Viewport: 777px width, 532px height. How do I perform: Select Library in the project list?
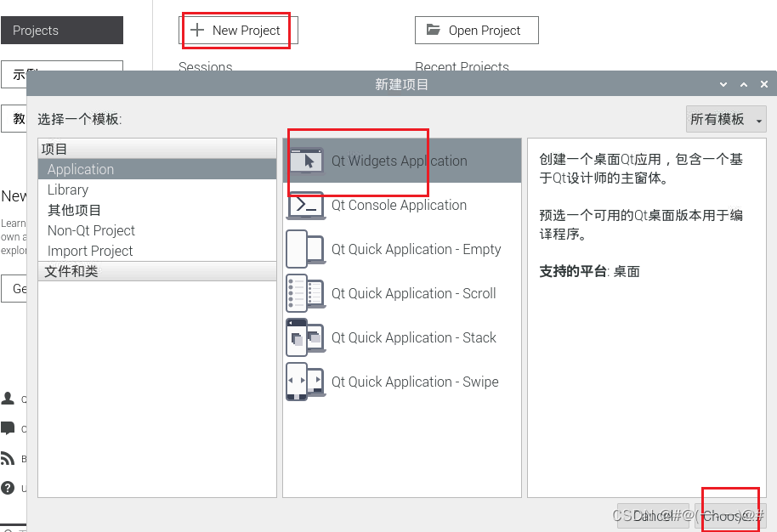(157, 190)
